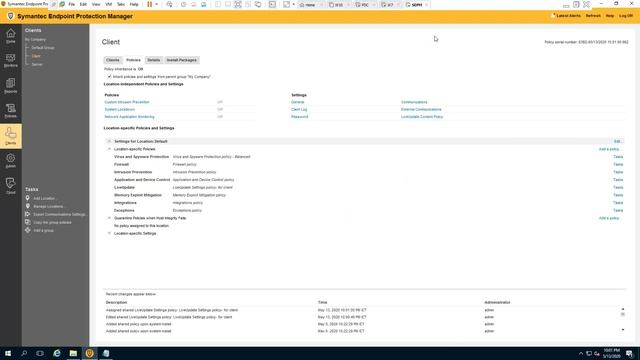Click the Copy the group policies icon
Image resolution: width=640 pixels, height=360 pixels.
[x=28, y=222]
